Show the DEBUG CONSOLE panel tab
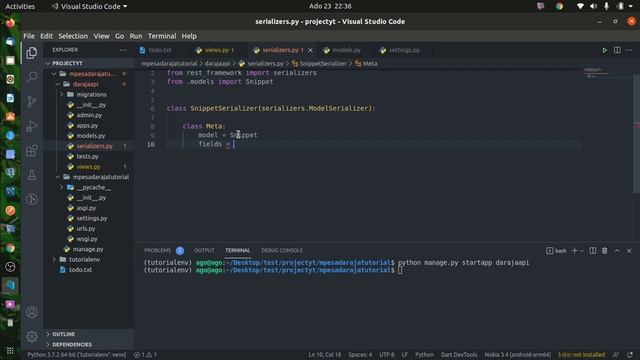Image resolution: width=640 pixels, height=360 pixels. (x=282, y=251)
